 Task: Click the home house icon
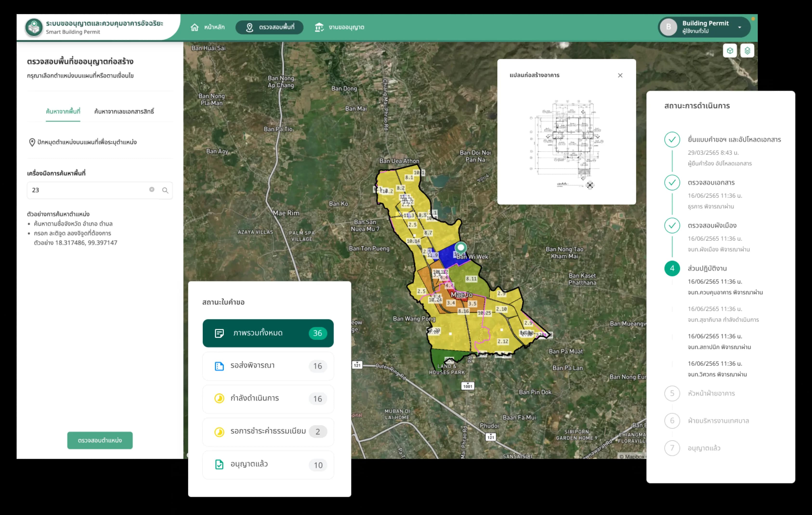195,27
